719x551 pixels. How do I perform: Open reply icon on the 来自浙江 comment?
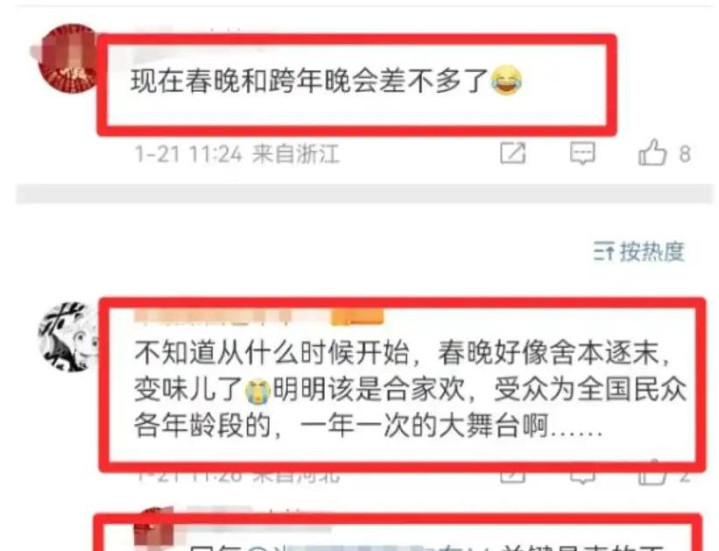pyautogui.click(x=582, y=153)
